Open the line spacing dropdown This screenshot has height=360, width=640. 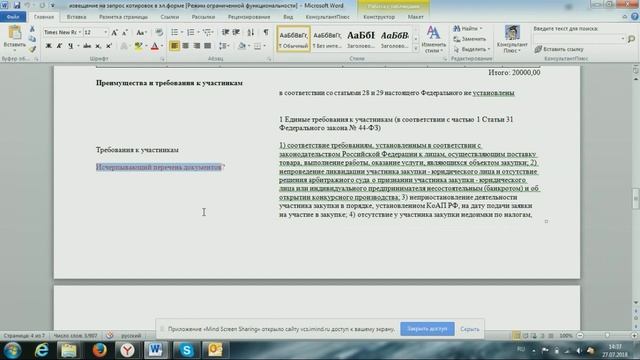(x=224, y=46)
